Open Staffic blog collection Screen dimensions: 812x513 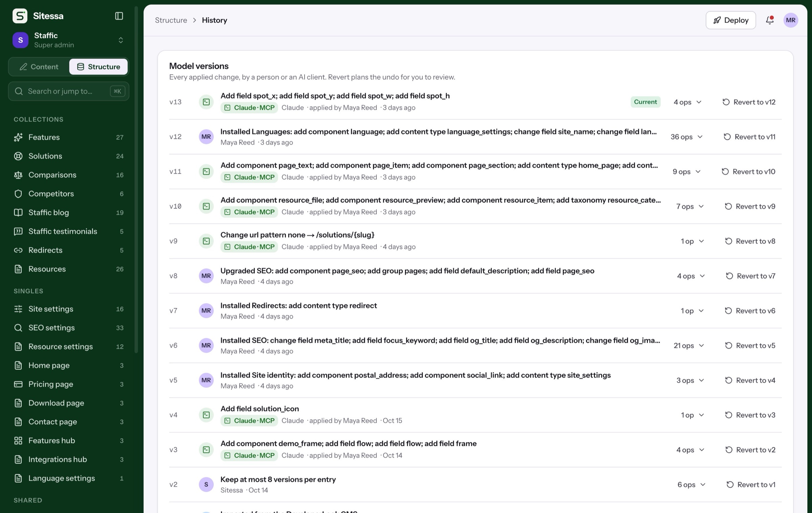pos(68,212)
